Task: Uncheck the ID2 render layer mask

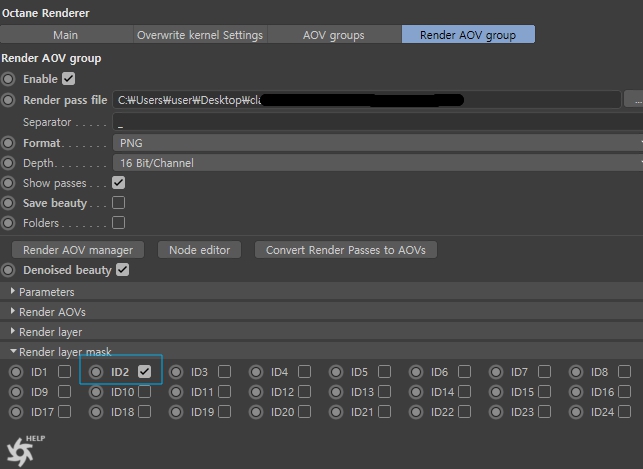Action: pyautogui.click(x=144, y=371)
